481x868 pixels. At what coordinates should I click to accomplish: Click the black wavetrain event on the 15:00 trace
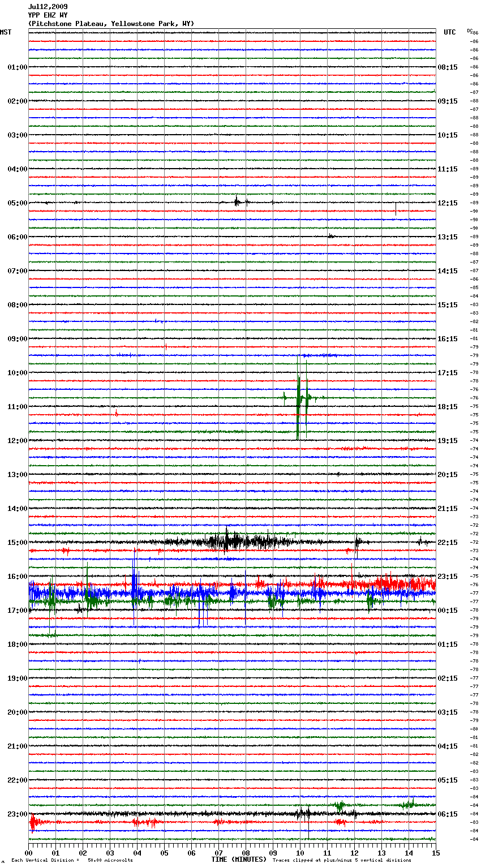(x=238, y=542)
